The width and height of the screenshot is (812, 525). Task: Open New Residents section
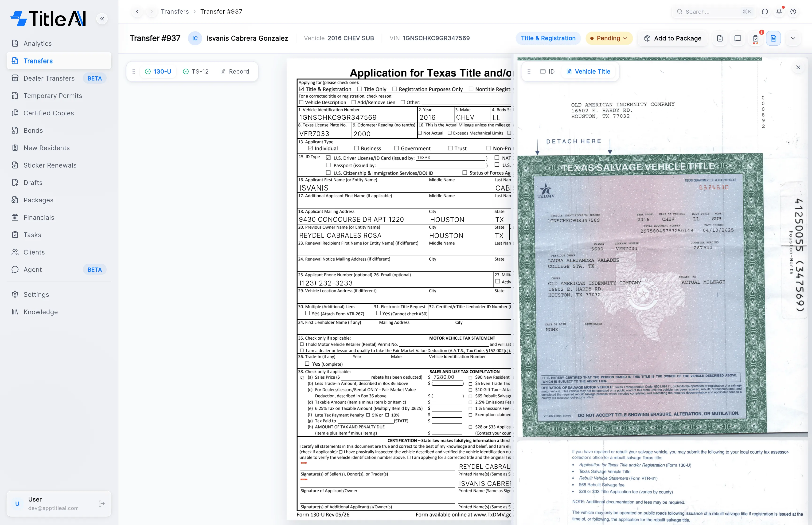[59, 148]
